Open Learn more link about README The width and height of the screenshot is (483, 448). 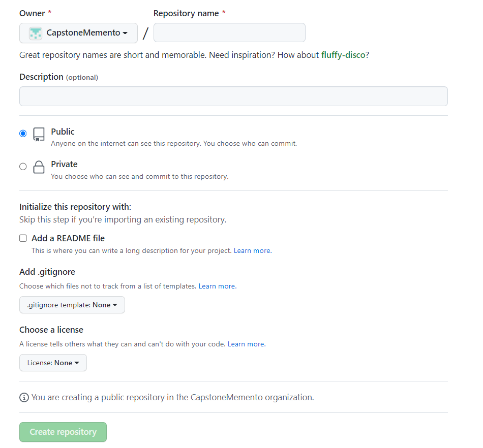pyautogui.click(x=253, y=251)
